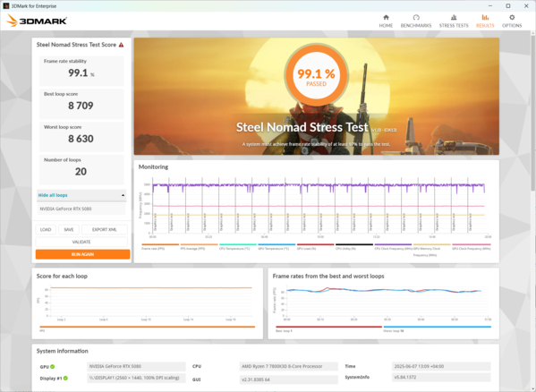Open the Benchmarks gauge icon
The image size is (536, 392).
pos(416,17)
